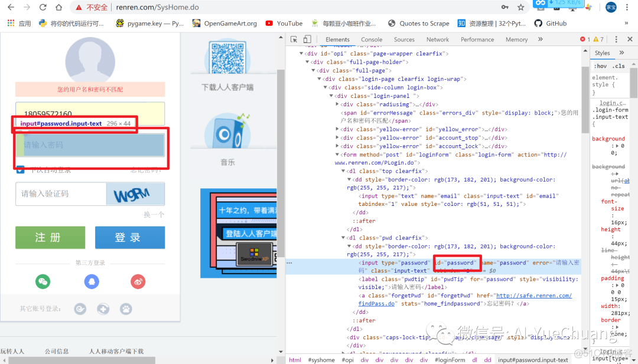This screenshot has height=364, width=638.
Task: Bookmark this page with the star icon
Action: pyautogui.click(x=521, y=7)
